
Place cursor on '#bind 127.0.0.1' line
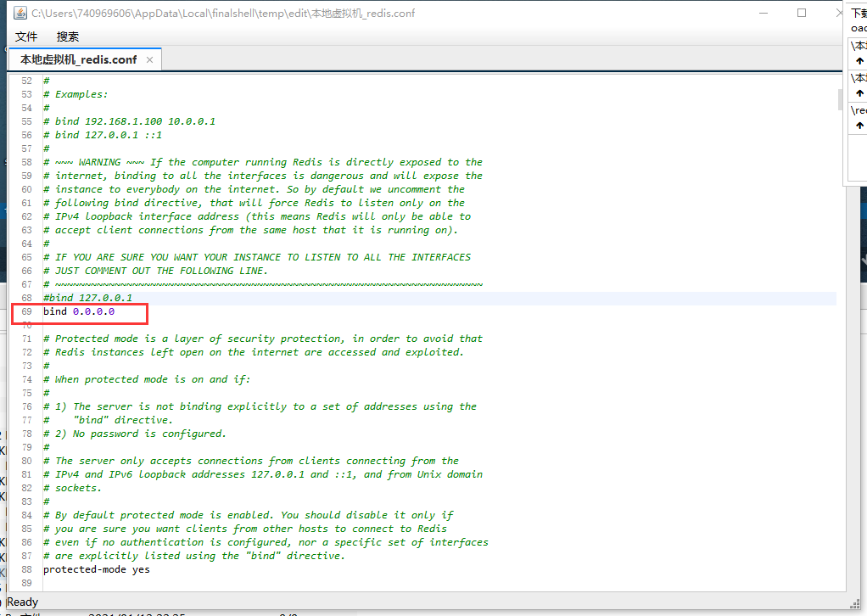87,298
